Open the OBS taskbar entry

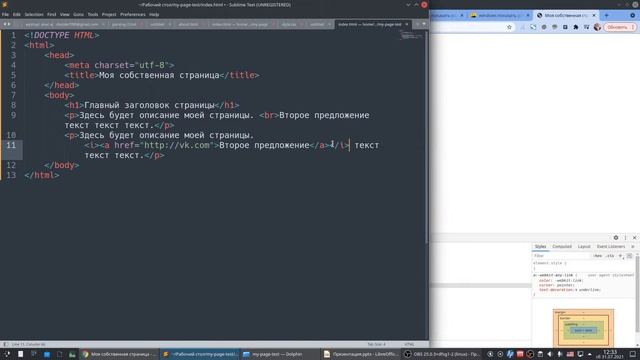point(442,354)
